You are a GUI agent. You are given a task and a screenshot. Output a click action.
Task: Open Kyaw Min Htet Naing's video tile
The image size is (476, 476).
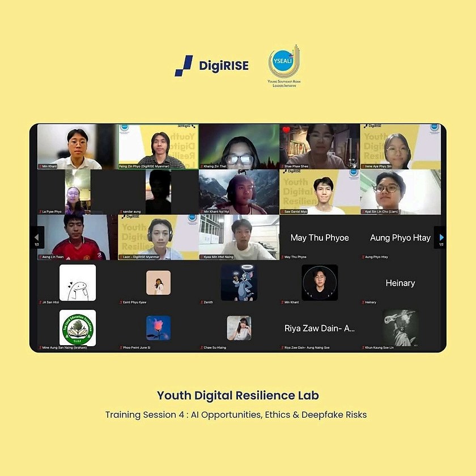[239, 237]
